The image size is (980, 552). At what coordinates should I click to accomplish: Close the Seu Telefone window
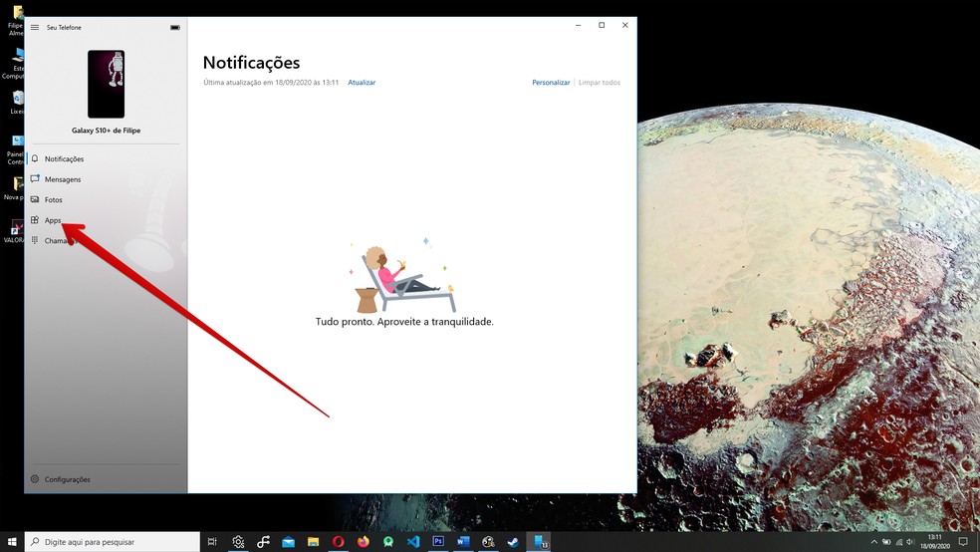pyautogui.click(x=625, y=26)
